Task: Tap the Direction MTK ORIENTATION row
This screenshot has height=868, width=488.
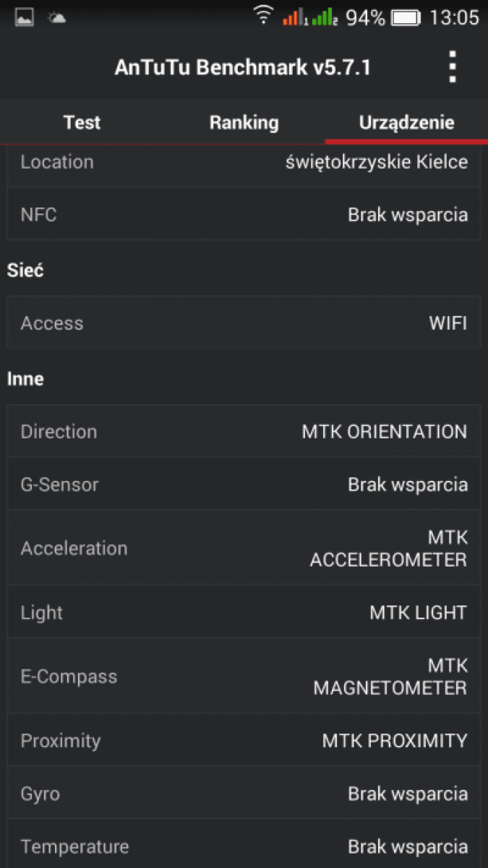Action: click(244, 432)
